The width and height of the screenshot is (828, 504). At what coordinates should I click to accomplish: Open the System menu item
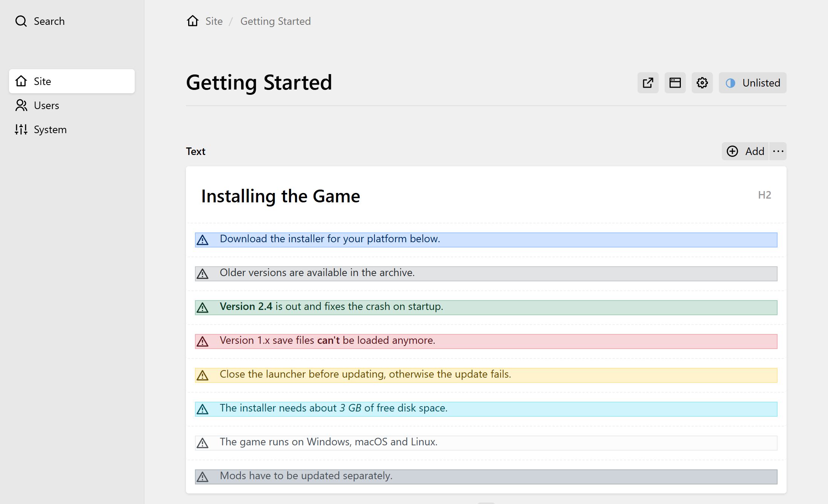pos(41,129)
